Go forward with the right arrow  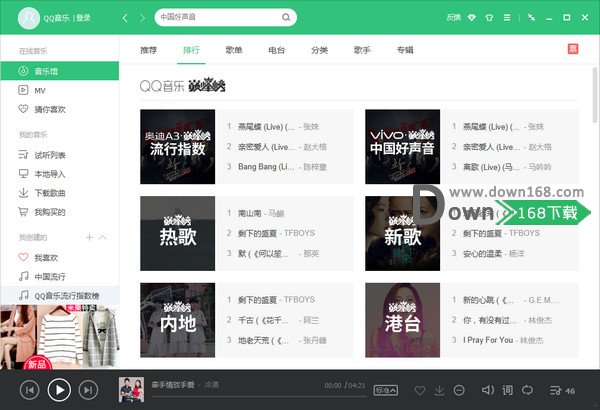click(142, 18)
